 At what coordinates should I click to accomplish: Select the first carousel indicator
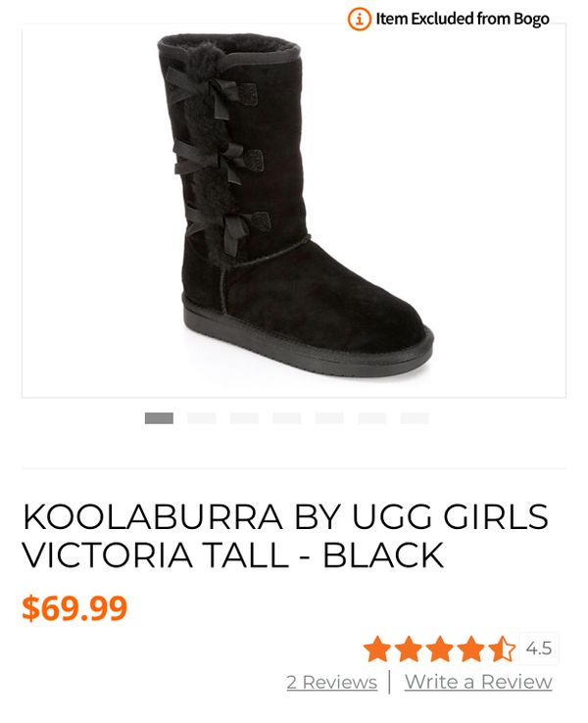coord(159,418)
